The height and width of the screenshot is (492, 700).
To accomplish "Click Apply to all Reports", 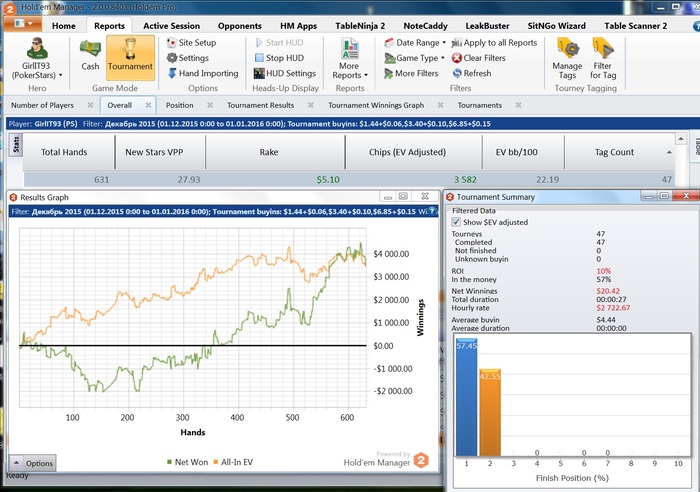I will pos(494,43).
